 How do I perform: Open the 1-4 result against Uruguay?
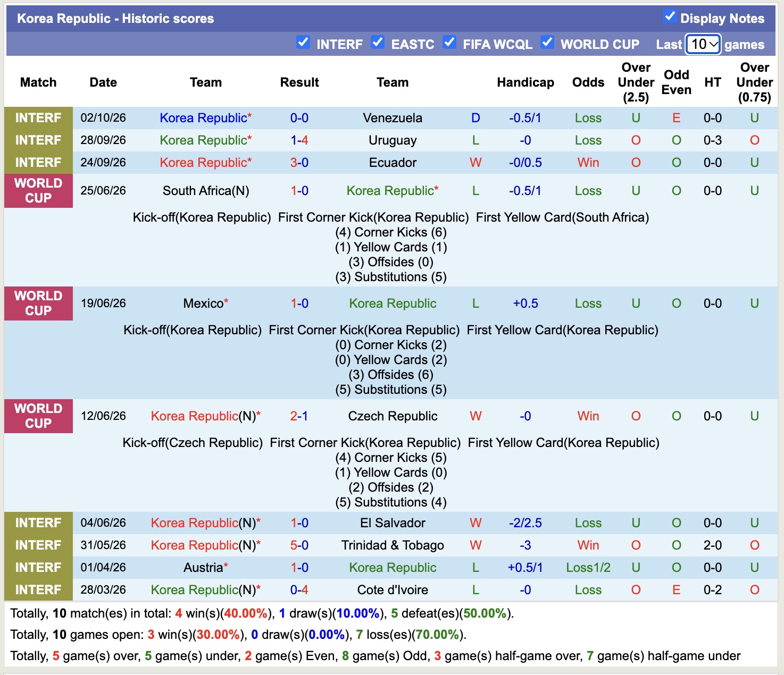(299, 140)
